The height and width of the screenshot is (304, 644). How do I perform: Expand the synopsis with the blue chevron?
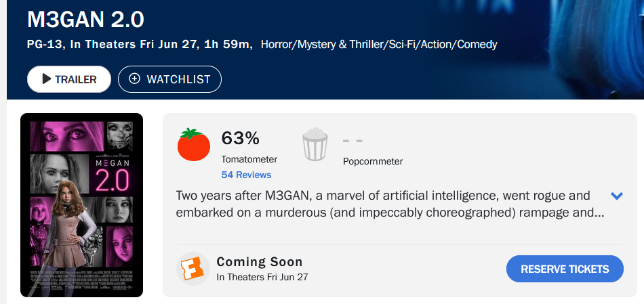(617, 196)
